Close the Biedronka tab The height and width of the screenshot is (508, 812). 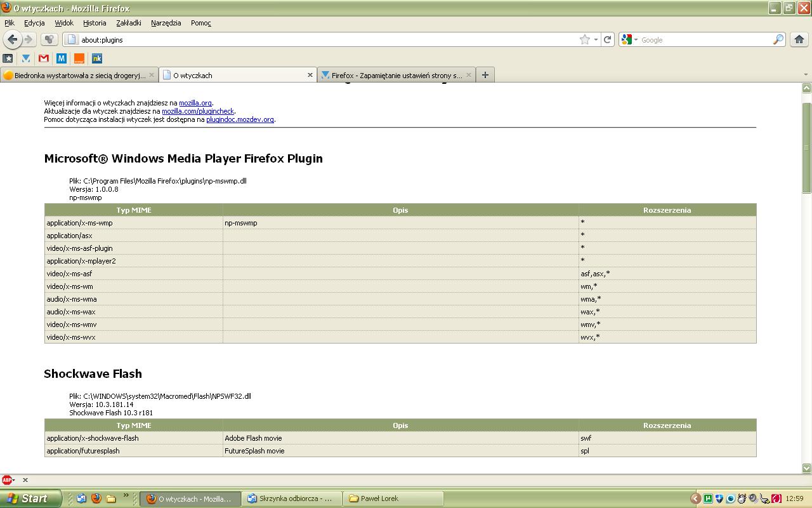point(152,75)
